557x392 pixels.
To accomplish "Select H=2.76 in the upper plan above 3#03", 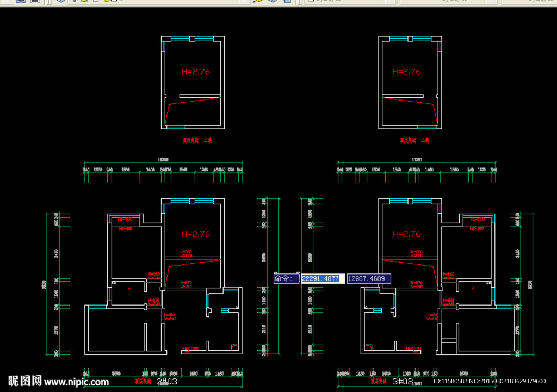I will 196,72.
